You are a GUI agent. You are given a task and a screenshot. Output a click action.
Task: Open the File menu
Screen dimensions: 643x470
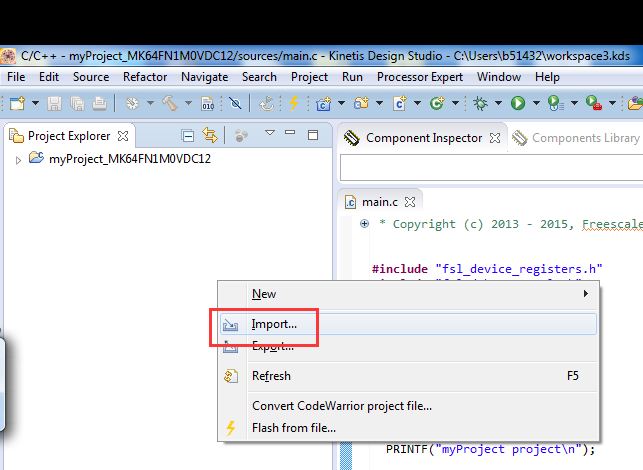click(16, 77)
